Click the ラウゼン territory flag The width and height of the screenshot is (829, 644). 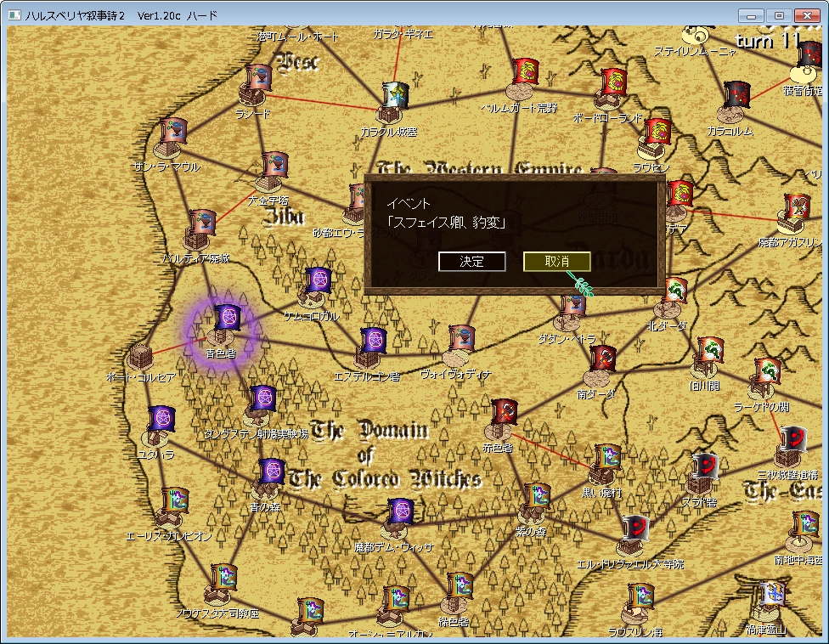pyautogui.click(x=658, y=133)
